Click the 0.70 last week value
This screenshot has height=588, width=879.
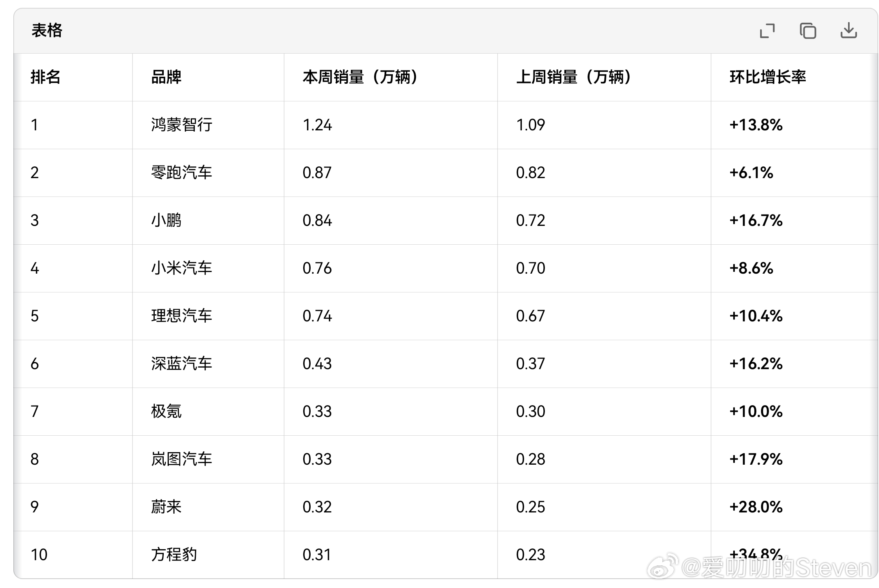click(531, 268)
